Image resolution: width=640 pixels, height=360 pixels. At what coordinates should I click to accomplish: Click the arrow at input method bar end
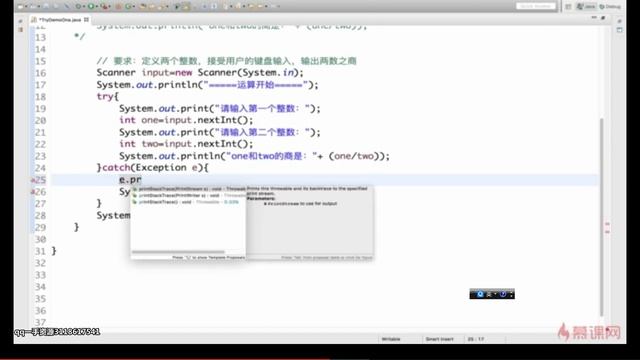pyautogui.click(x=511, y=294)
